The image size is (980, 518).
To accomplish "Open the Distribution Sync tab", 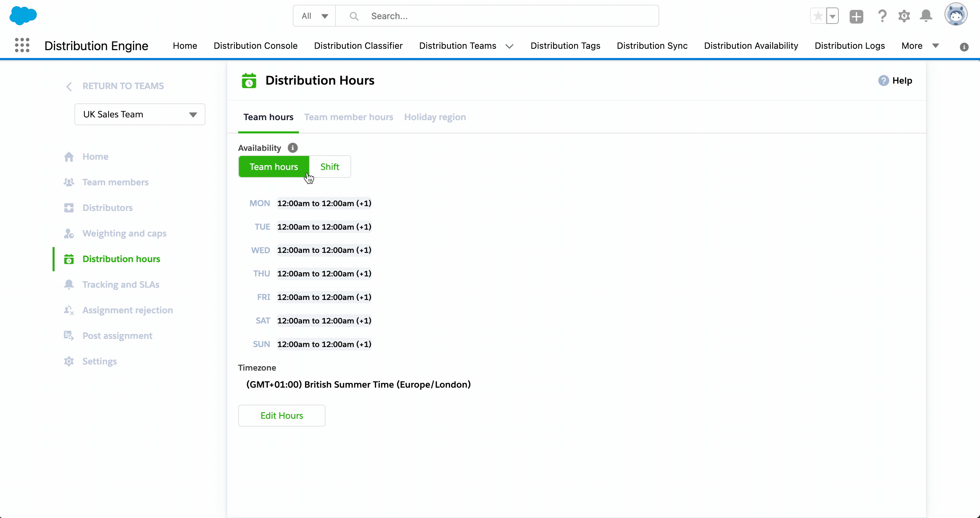I will tap(652, 46).
